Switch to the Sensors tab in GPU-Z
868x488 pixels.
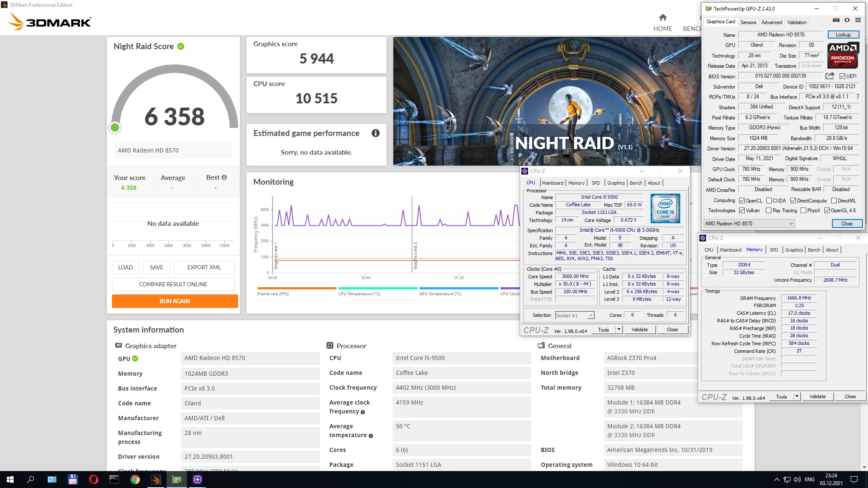[x=748, y=22]
